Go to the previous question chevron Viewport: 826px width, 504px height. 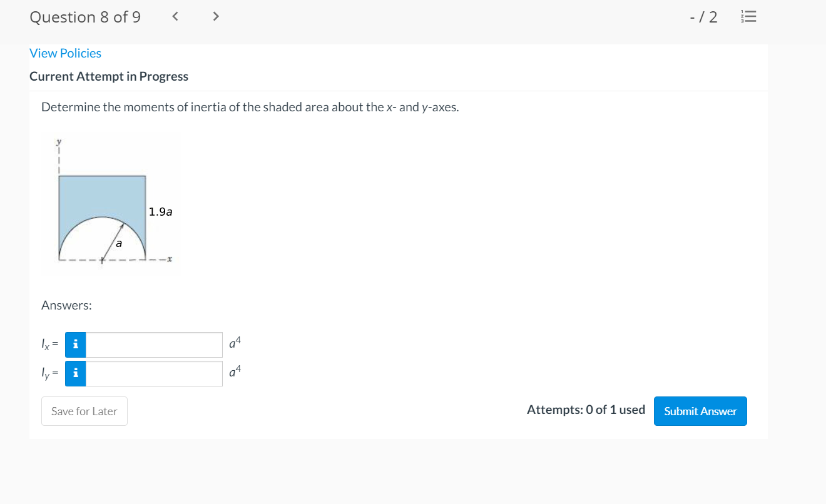point(176,17)
